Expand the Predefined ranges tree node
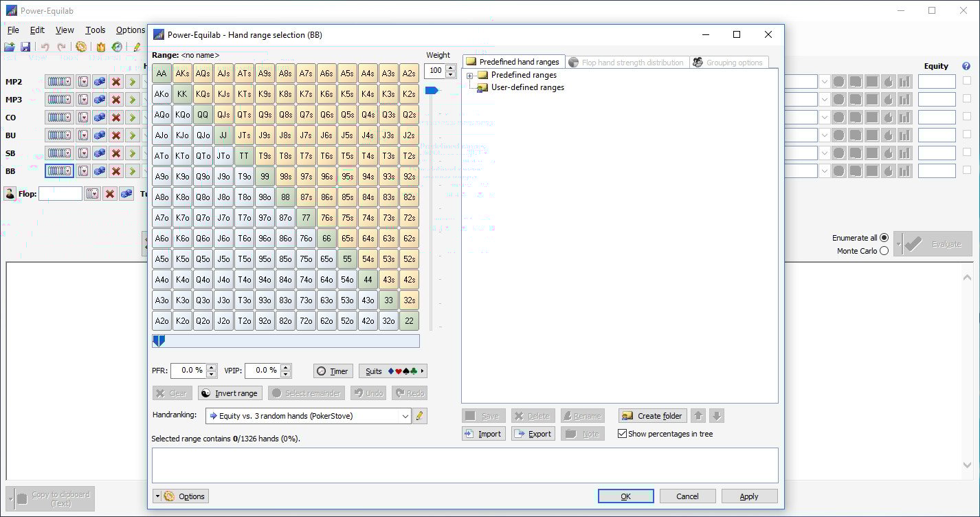This screenshot has height=517, width=980. 469,75
